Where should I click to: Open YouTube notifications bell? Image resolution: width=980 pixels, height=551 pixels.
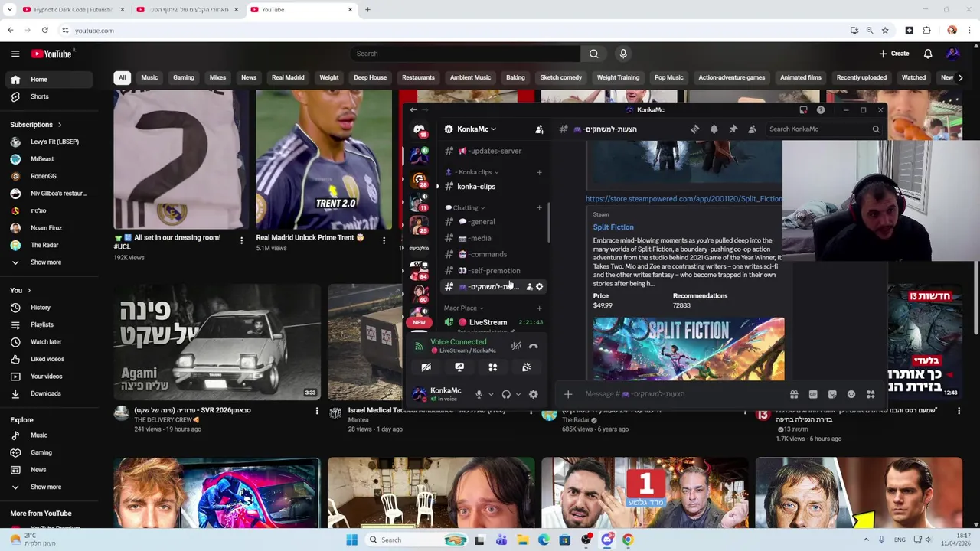point(928,54)
